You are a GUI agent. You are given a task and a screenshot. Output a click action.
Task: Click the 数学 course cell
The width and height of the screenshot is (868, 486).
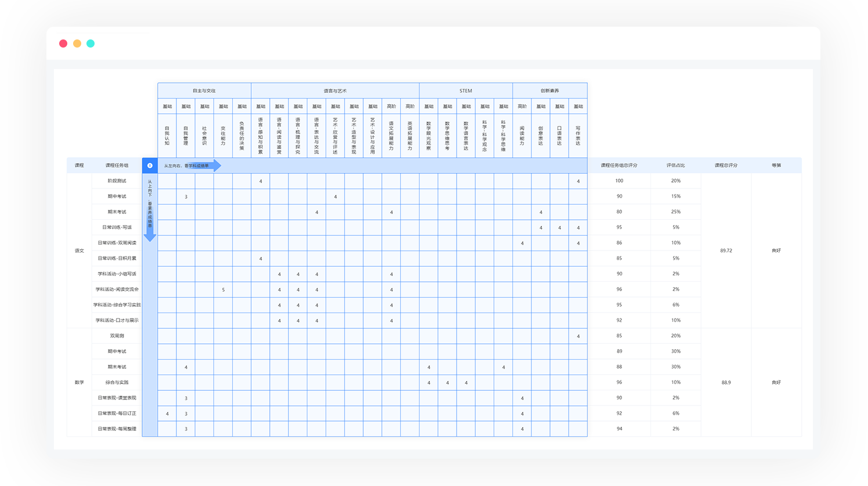tap(79, 383)
